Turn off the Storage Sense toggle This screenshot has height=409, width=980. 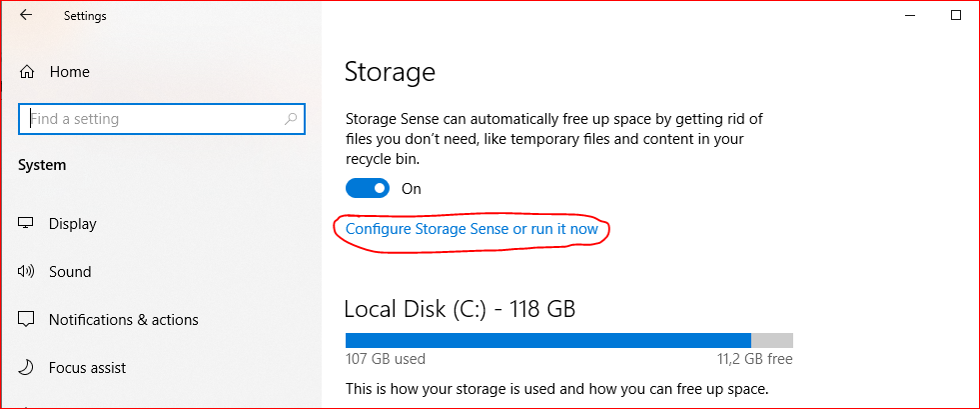coord(367,188)
